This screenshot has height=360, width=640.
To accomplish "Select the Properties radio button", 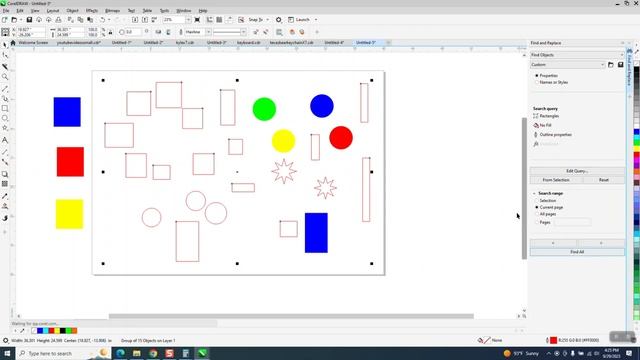I will 537,76.
